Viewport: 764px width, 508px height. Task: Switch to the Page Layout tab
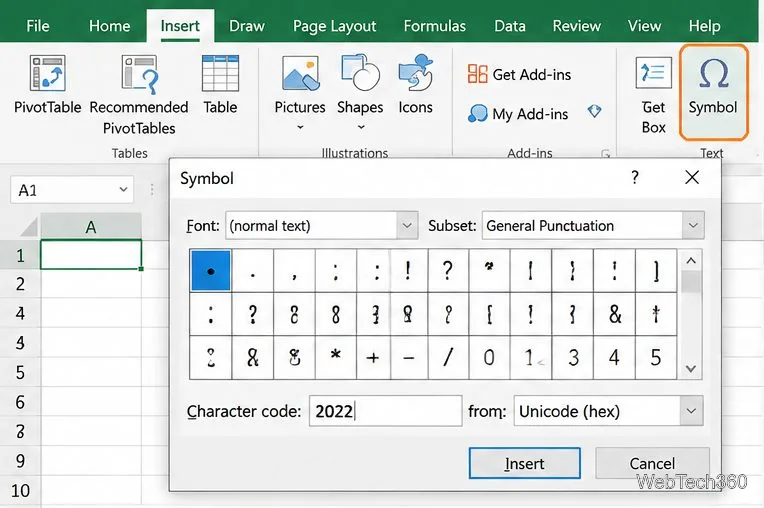334,25
